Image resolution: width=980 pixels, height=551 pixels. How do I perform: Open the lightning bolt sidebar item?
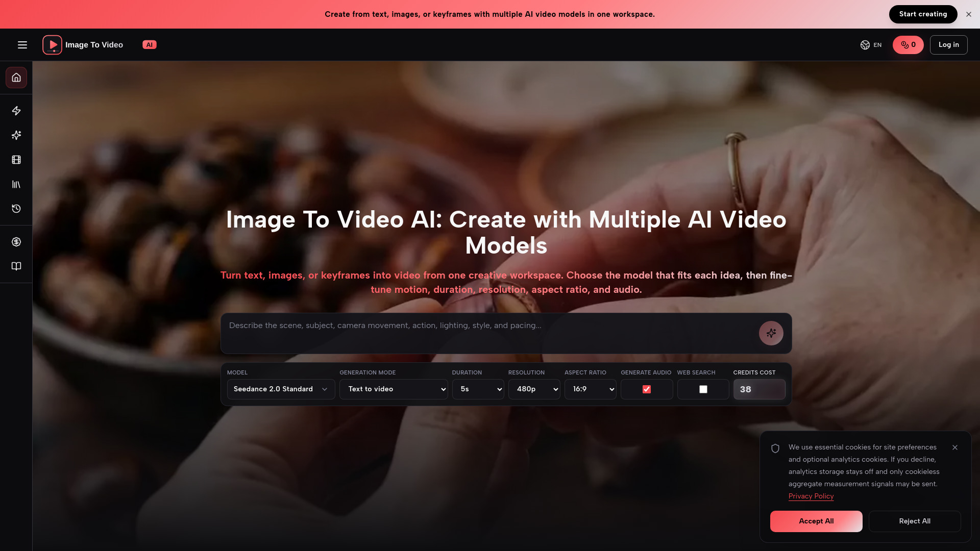click(16, 111)
